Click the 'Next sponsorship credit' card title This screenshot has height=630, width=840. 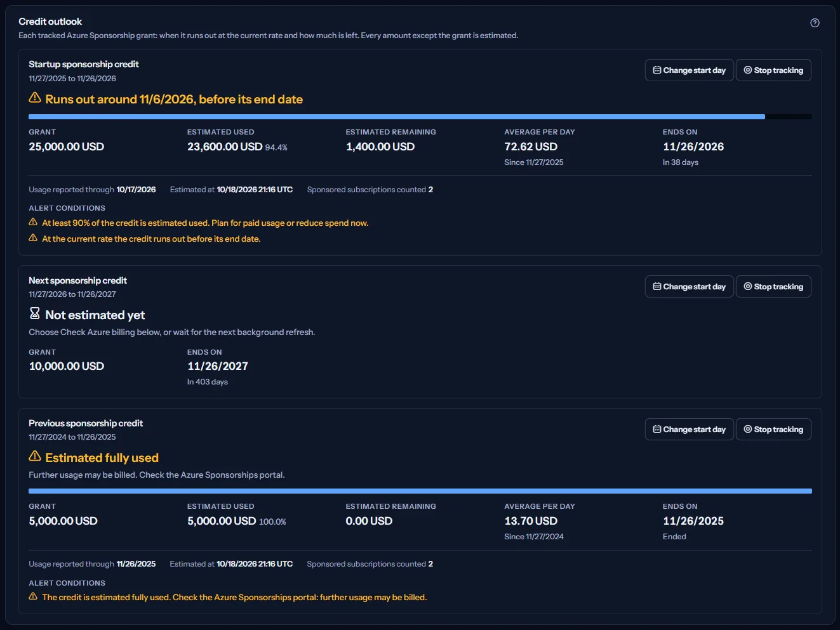78,280
